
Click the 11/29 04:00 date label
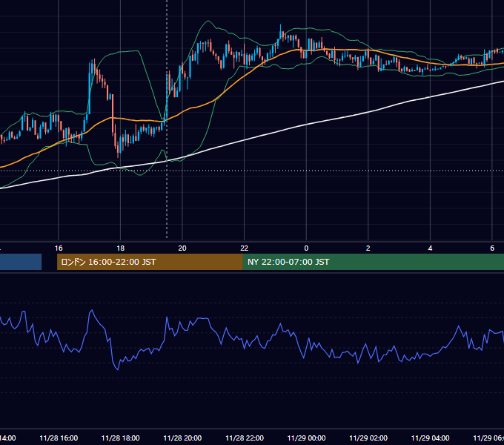click(431, 438)
